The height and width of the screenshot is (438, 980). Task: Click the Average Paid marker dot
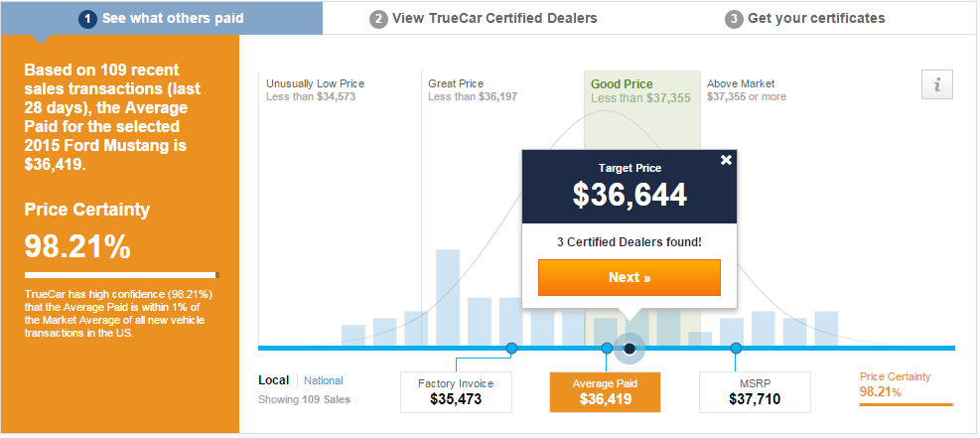(x=607, y=348)
